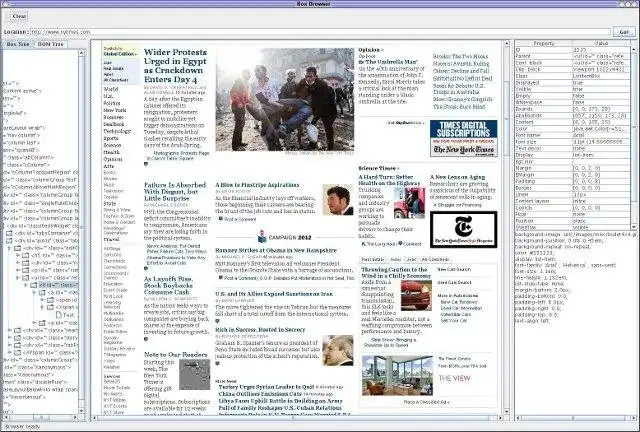Click the Sports section nav link
The height and width of the screenshot is (432, 640).
(x=111, y=138)
